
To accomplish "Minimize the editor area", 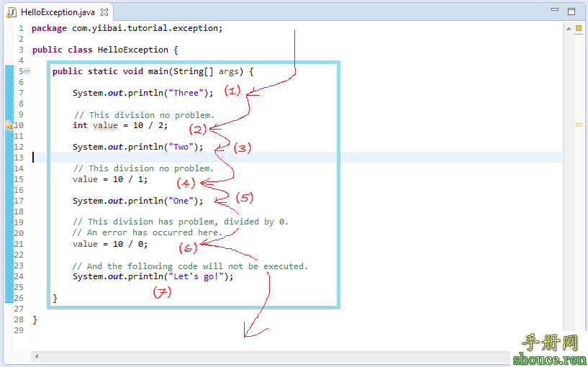I will pos(554,12).
